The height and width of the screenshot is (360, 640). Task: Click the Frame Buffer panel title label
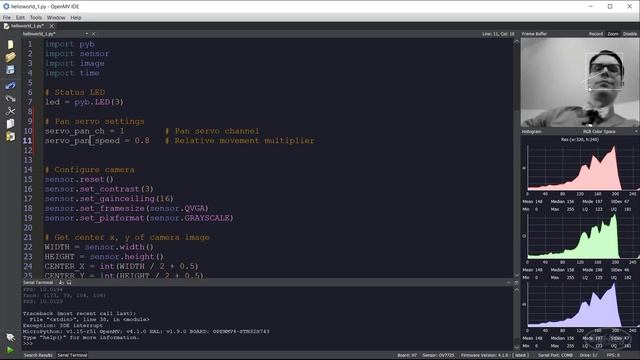point(534,34)
